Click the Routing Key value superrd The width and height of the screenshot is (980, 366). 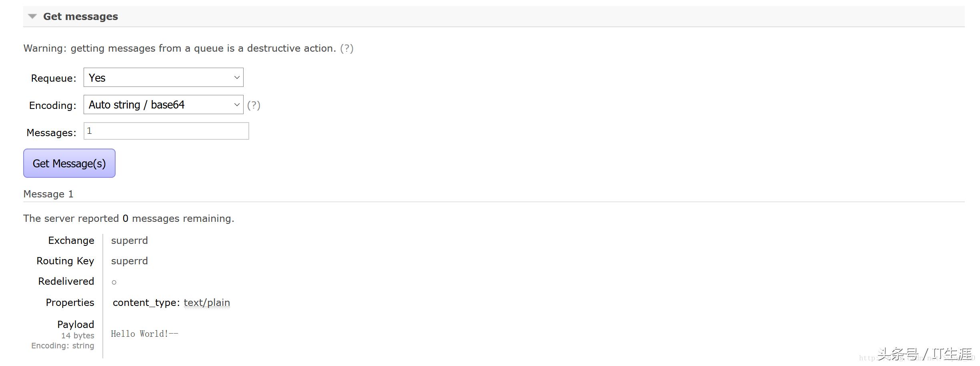pos(129,261)
